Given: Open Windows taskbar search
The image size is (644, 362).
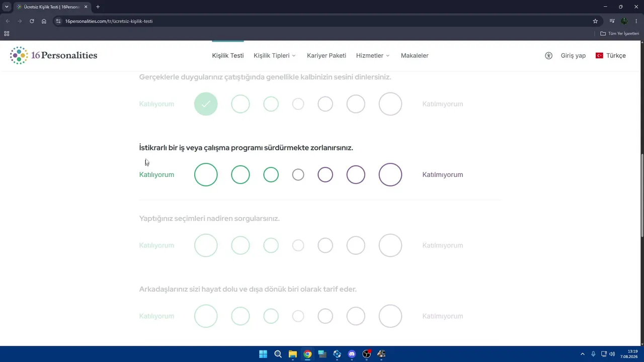Looking at the screenshot, I should (x=278, y=354).
